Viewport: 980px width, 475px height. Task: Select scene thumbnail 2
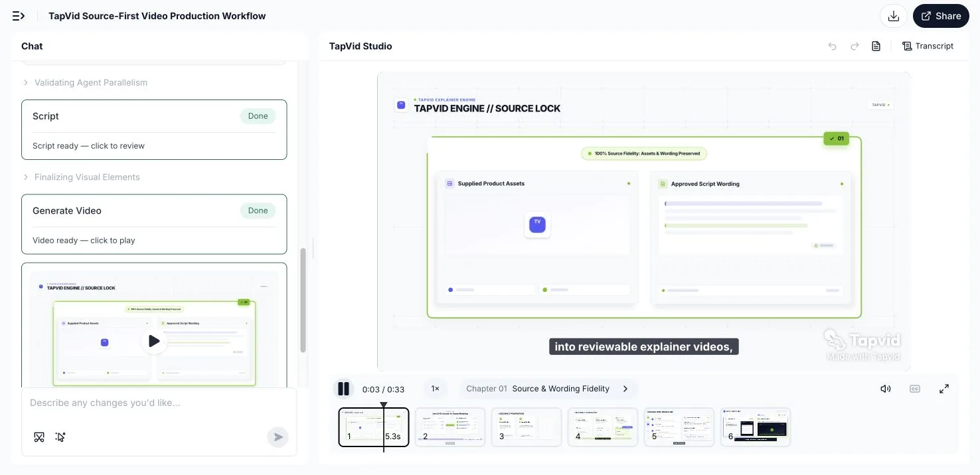(450, 427)
